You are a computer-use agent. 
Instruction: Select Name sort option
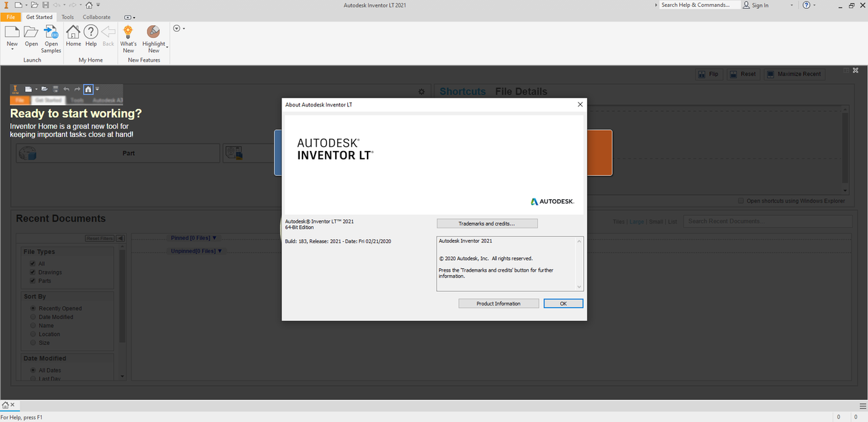tap(33, 326)
